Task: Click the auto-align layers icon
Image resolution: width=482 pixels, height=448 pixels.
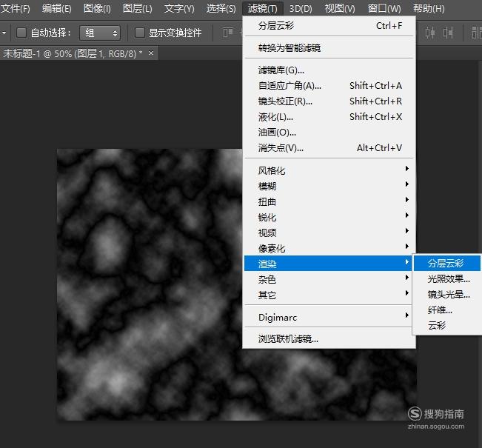Action: [x=477, y=33]
